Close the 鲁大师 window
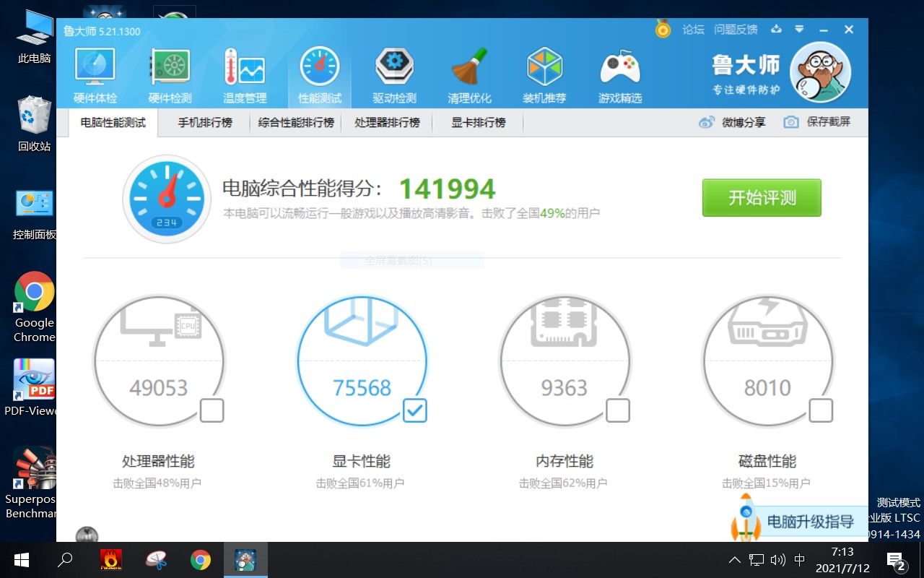The height and width of the screenshot is (578, 924). pos(849,30)
